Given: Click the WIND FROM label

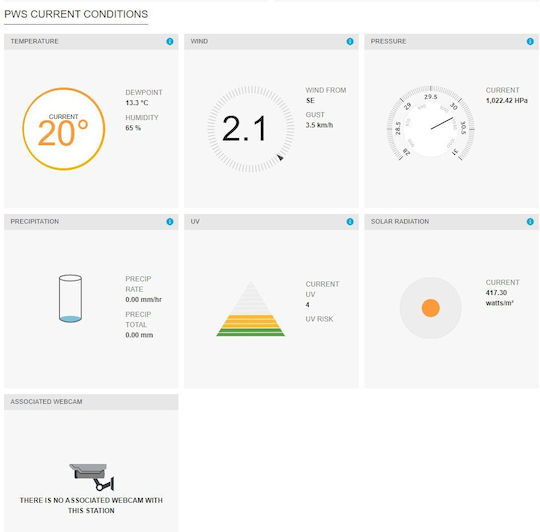Looking at the screenshot, I should (x=326, y=90).
